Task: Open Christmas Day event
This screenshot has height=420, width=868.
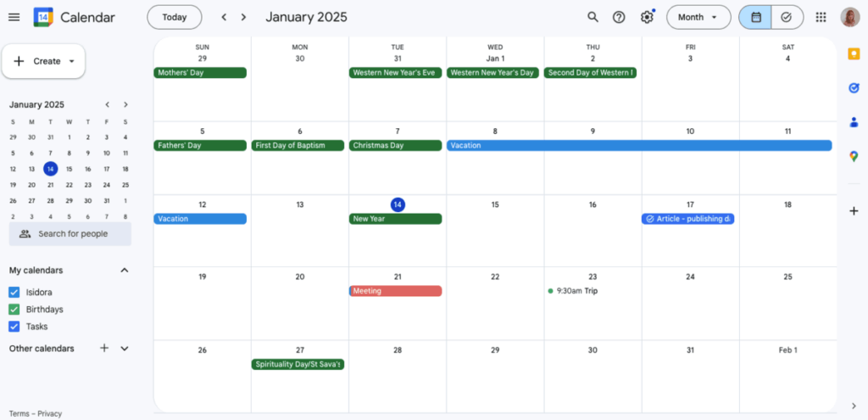Action: (395, 145)
